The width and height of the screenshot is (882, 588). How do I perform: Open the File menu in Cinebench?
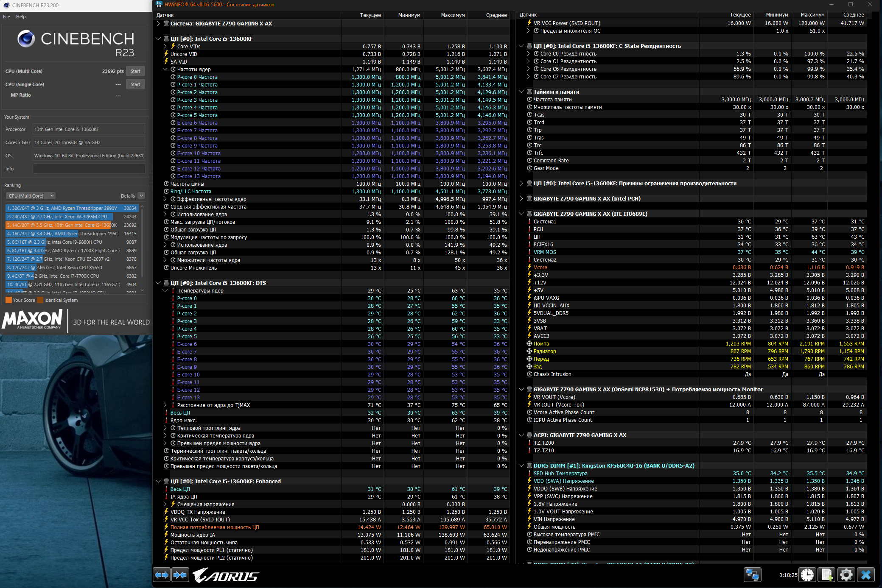pyautogui.click(x=6, y=17)
